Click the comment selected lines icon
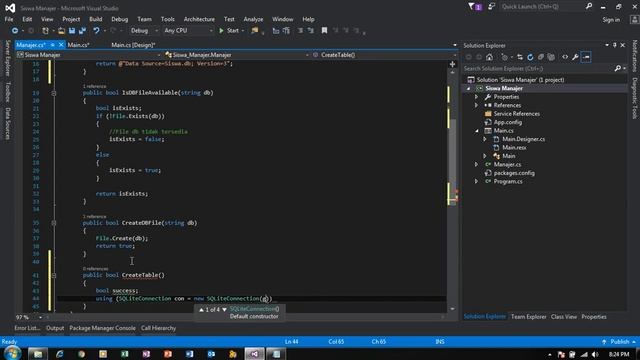Screen dimensions: 640x360 [x=276, y=31]
